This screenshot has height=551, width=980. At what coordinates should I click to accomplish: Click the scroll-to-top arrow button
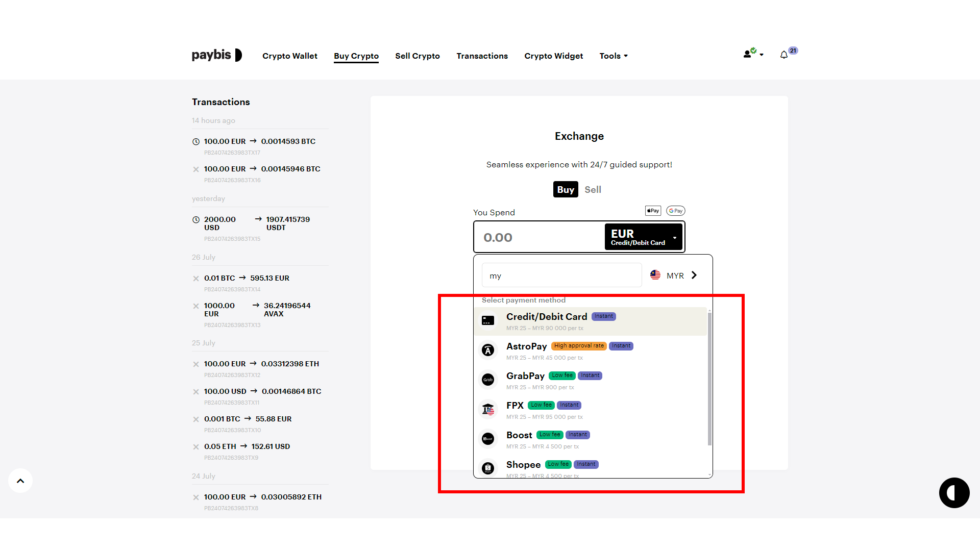[20, 481]
